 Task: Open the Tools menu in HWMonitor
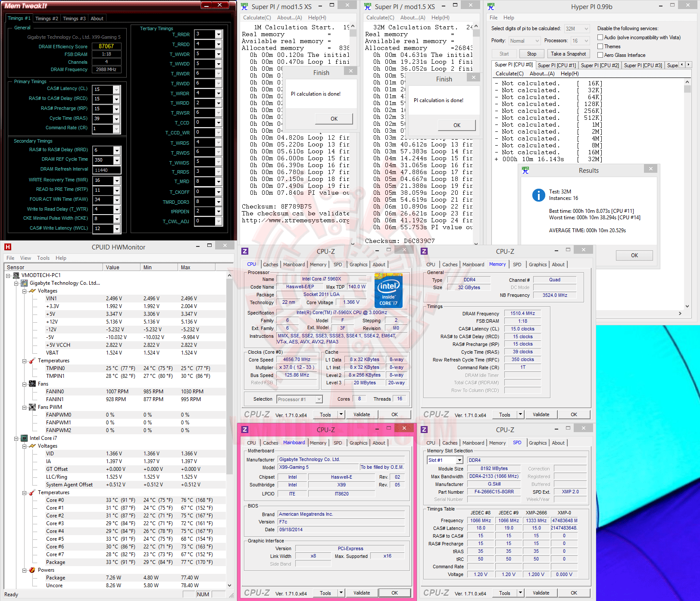pyautogui.click(x=43, y=258)
